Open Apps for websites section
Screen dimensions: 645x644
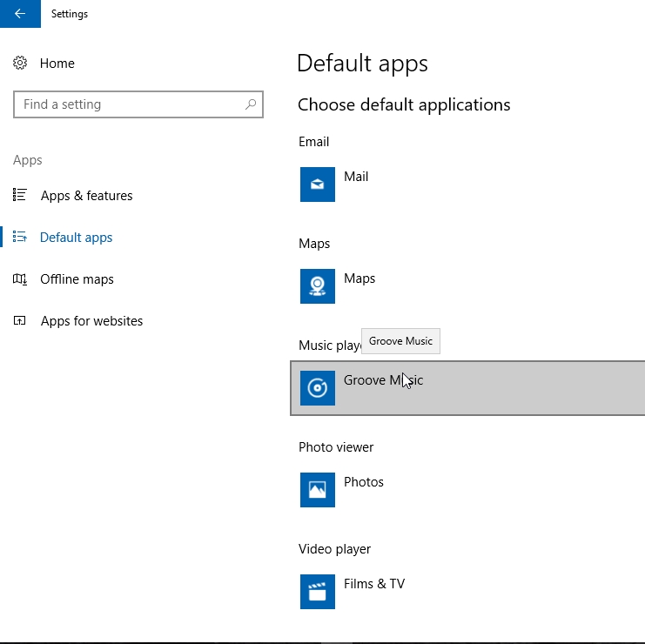[91, 321]
